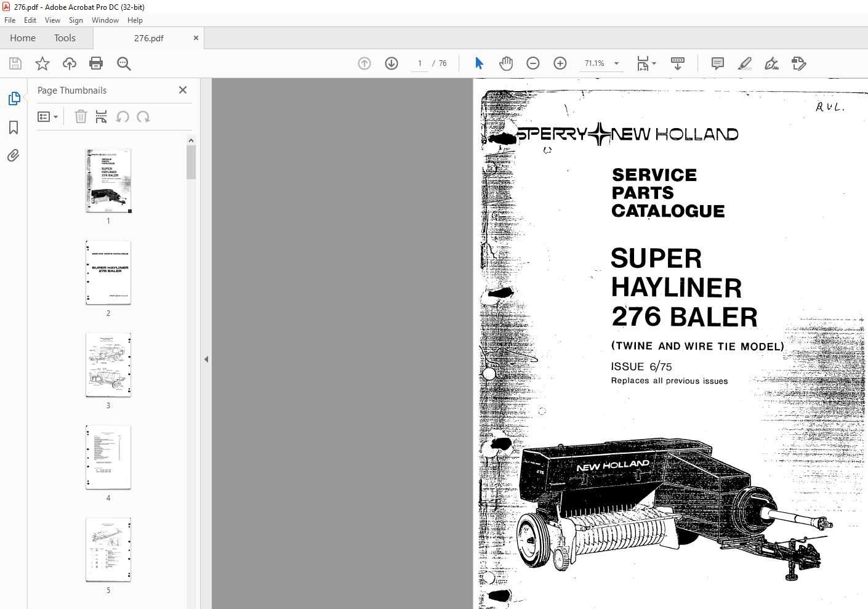Click the Fit page scrolling icon
Screen dimensions: 868x609
[643, 63]
